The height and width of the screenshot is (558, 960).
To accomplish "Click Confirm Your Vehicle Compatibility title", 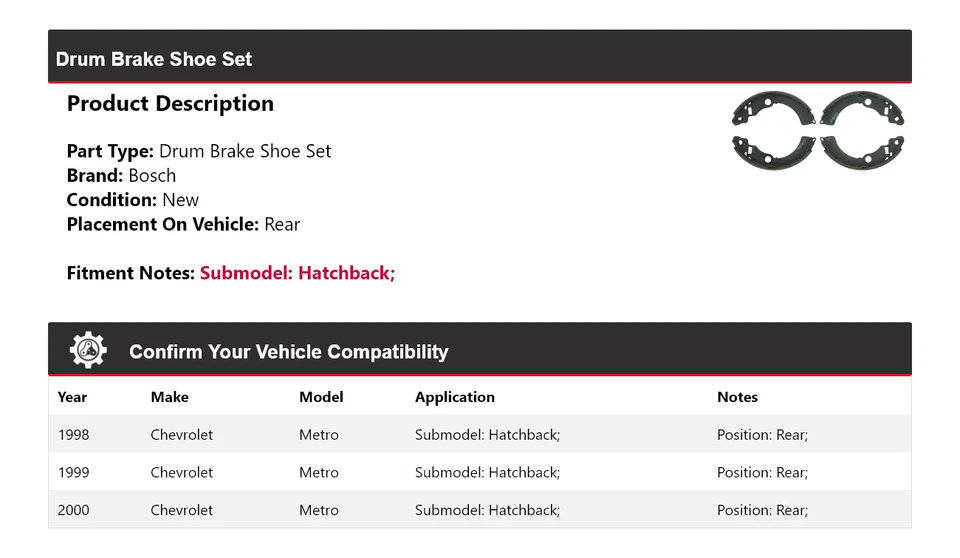I will [x=288, y=352].
